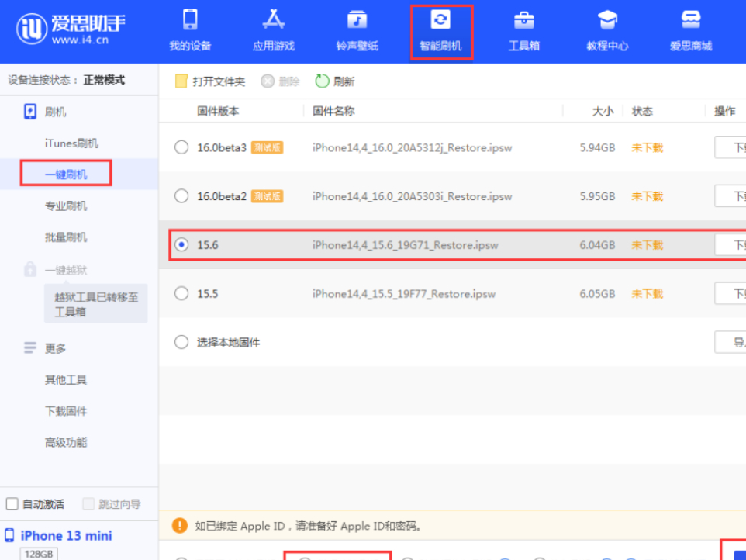
Task: Click the 删除 toolbar button
Action: point(280,81)
